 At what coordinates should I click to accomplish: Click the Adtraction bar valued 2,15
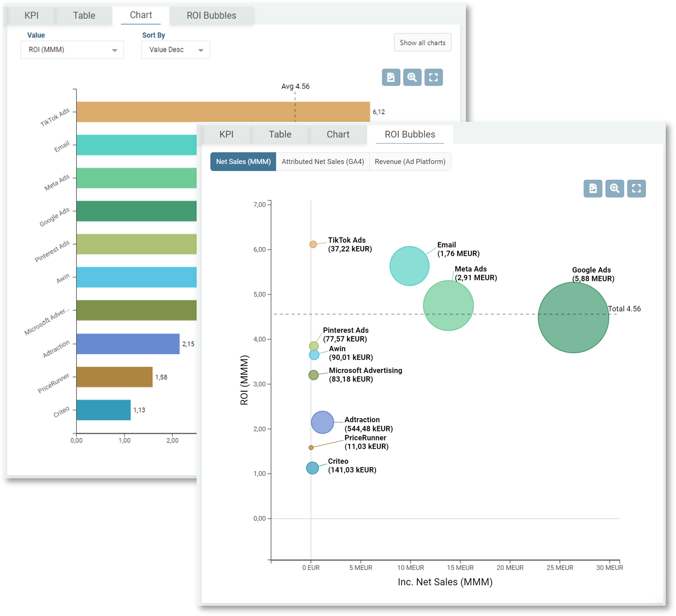[128, 344]
